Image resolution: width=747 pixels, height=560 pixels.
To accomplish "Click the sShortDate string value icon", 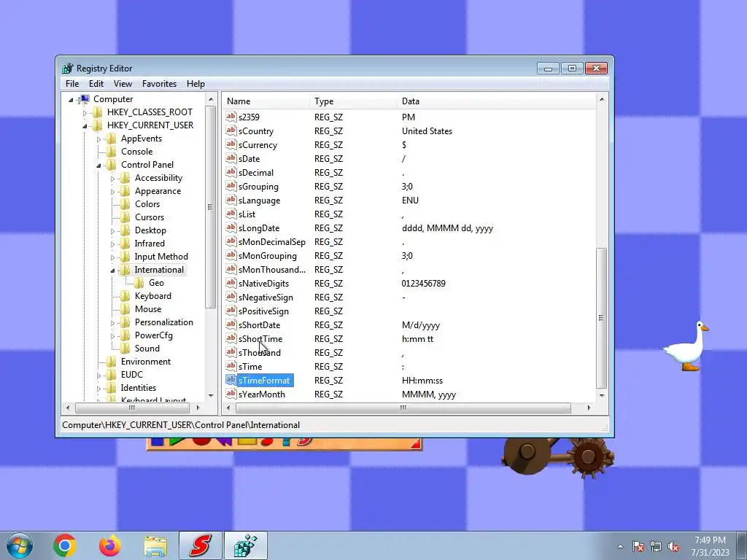I will pyautogui.click(x=231, y=324).
